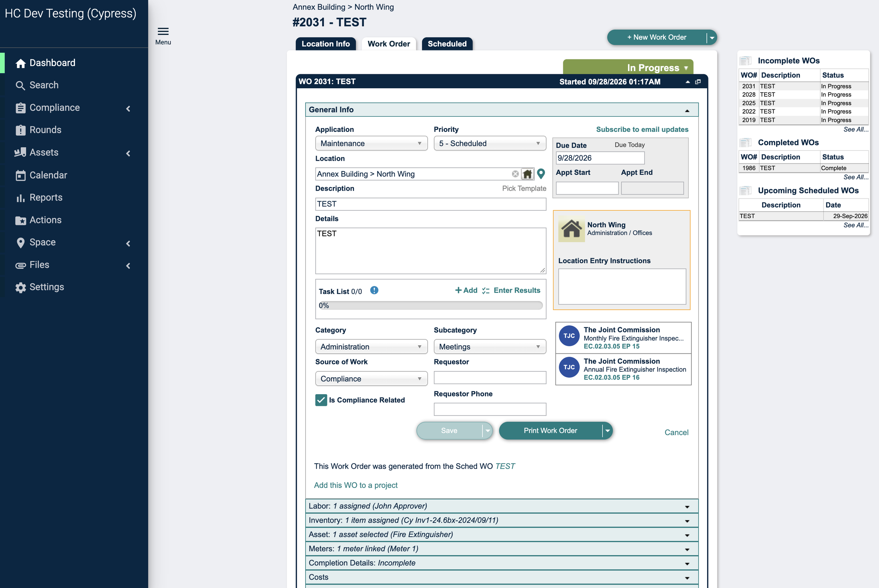
Task: Open the Category dropdown (Administration)
Action: click(x=371, y=346)
